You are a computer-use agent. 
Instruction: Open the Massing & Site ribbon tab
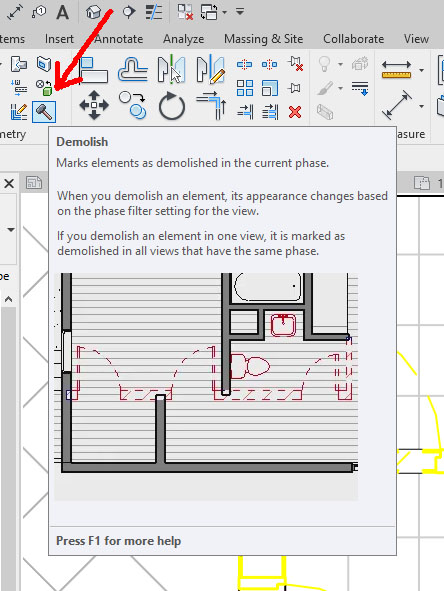(x=263, y=39)
